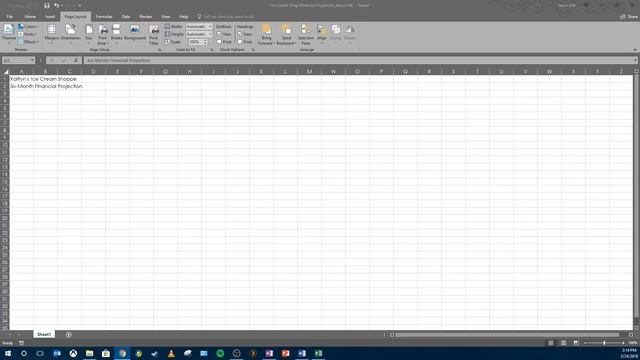This screenshot has width=640, height=360.
Task: Click the Select All corner triangle
Action: point(6,71)
